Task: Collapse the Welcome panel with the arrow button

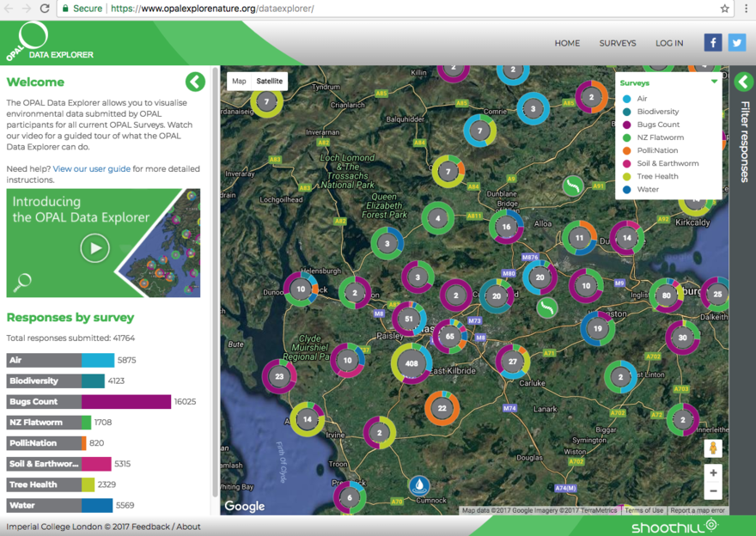Action: [x=195, y=82]
